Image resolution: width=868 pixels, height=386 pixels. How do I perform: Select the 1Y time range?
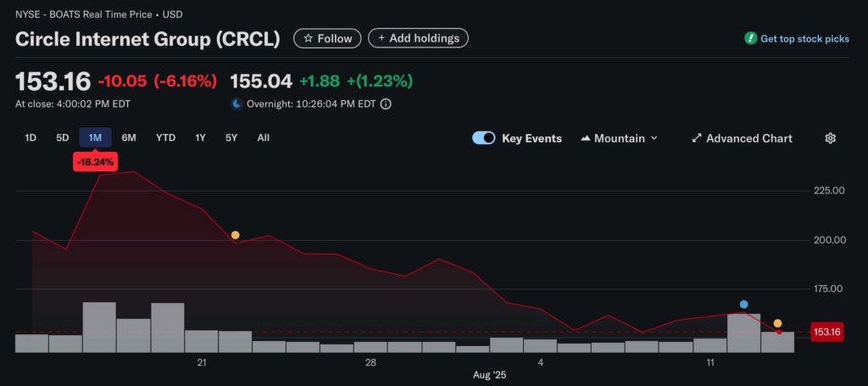(x=200, y=138)
